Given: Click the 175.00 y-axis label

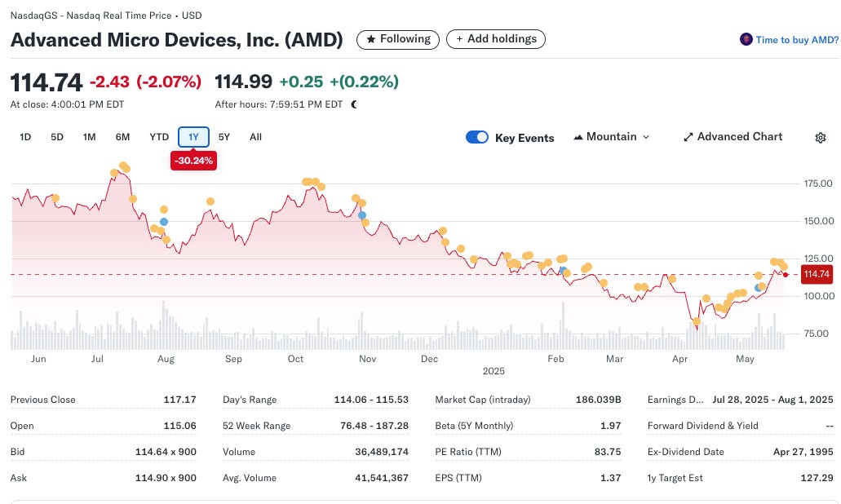Looking at the screenshot, I should (x=818, y=184).
